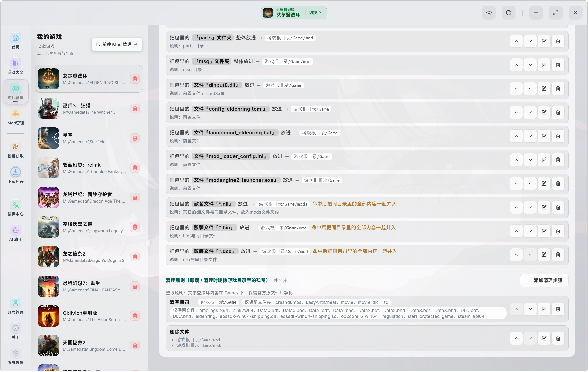Select 最终幻想7：重生 game card
This screenshot has height=372, width=588.
[x=89, y=286]
